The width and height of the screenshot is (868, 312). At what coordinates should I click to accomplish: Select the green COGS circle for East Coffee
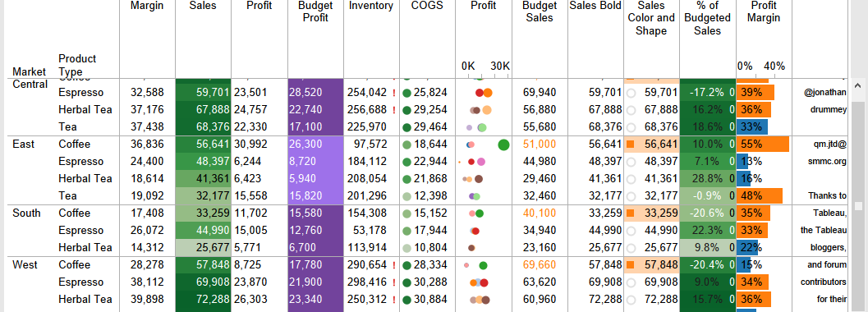click(x=406, y=145)
